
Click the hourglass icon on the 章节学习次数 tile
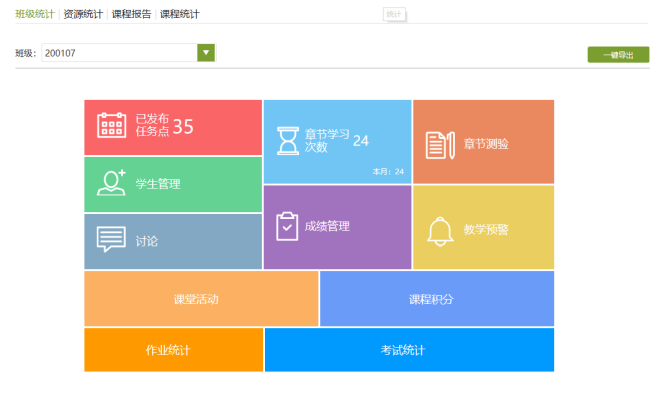[x=288, y=141]
